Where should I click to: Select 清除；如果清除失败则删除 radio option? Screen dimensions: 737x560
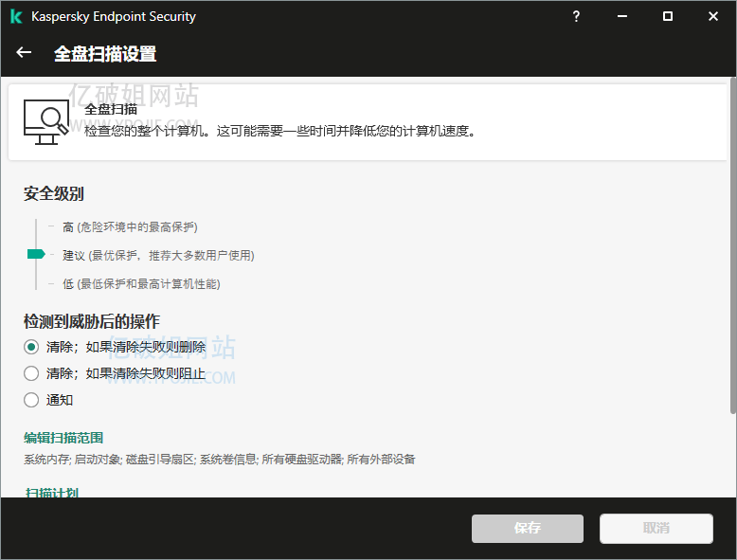coord(31,347)
